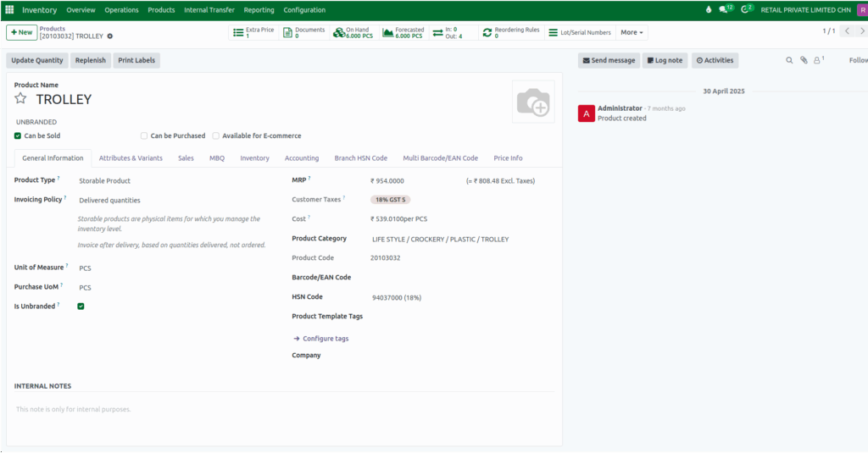The height and width of the screenshot is (453, 868).
Task: Switch to the Sales tab
Action: tap(186, 158)
